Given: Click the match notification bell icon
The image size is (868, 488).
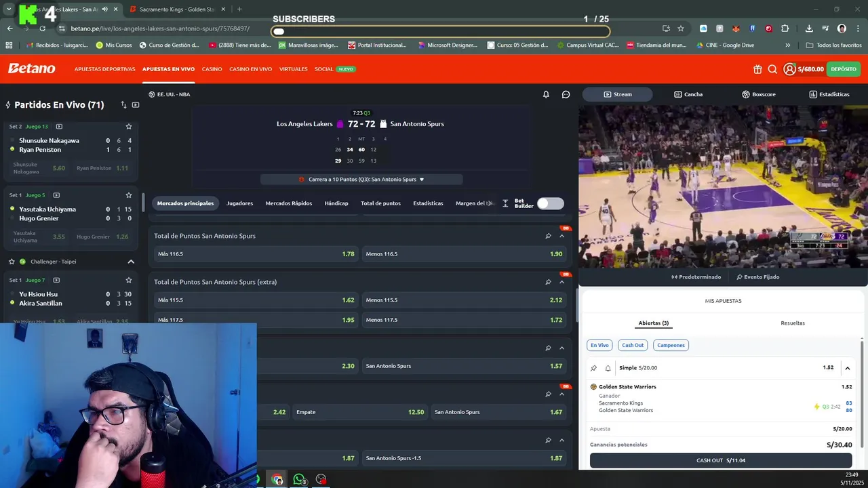Looking at the screenshot, I should click(x=546, y=94).
